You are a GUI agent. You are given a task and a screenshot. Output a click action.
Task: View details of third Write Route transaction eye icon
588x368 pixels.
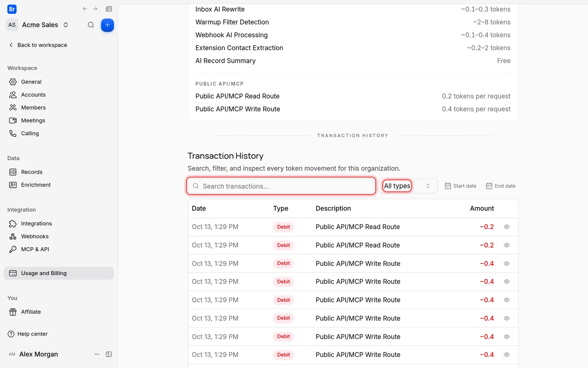point(506,300)
